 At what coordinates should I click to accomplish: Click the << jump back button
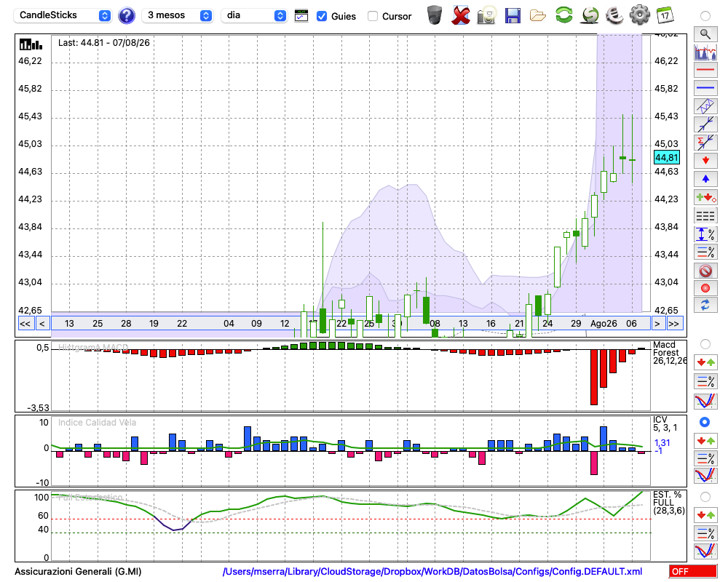(25, 324)
